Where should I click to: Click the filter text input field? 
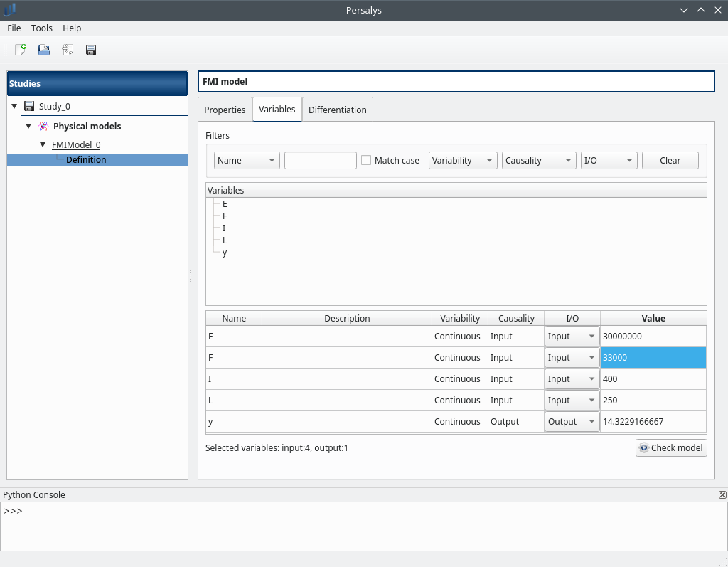point(320,160)
